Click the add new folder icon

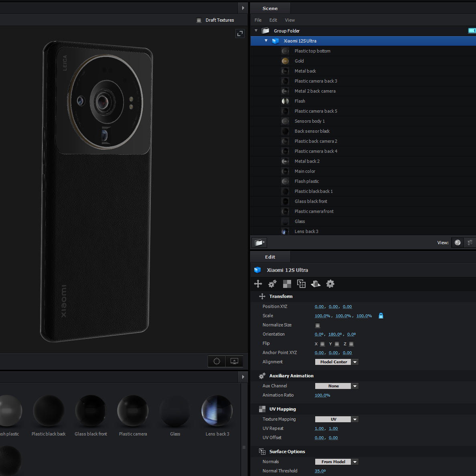coord(259,243)
